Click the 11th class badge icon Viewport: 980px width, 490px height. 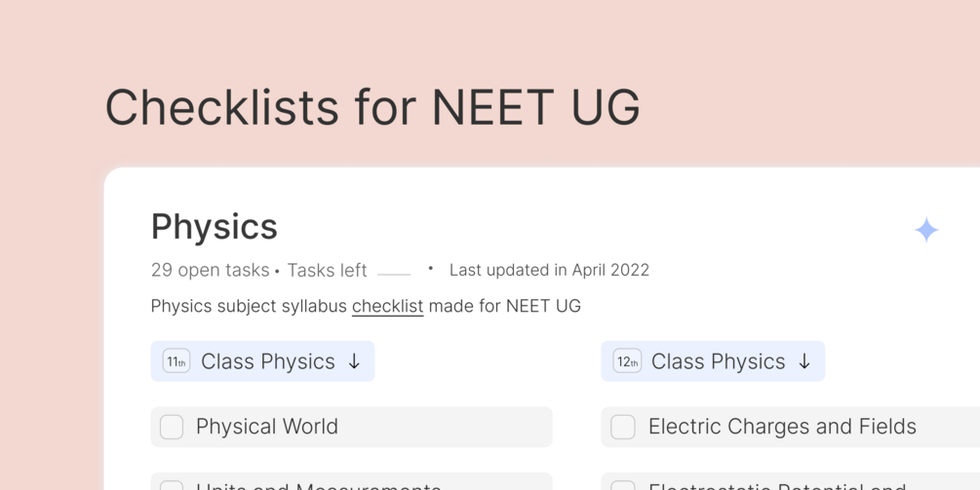[x=176, y=361]
